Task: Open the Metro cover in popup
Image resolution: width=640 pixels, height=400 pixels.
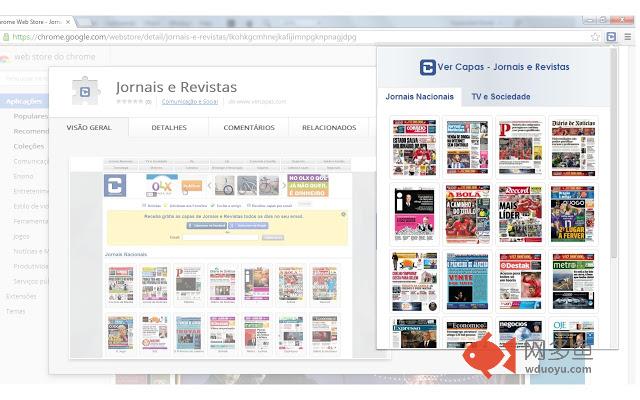Action: pos(573,282)
